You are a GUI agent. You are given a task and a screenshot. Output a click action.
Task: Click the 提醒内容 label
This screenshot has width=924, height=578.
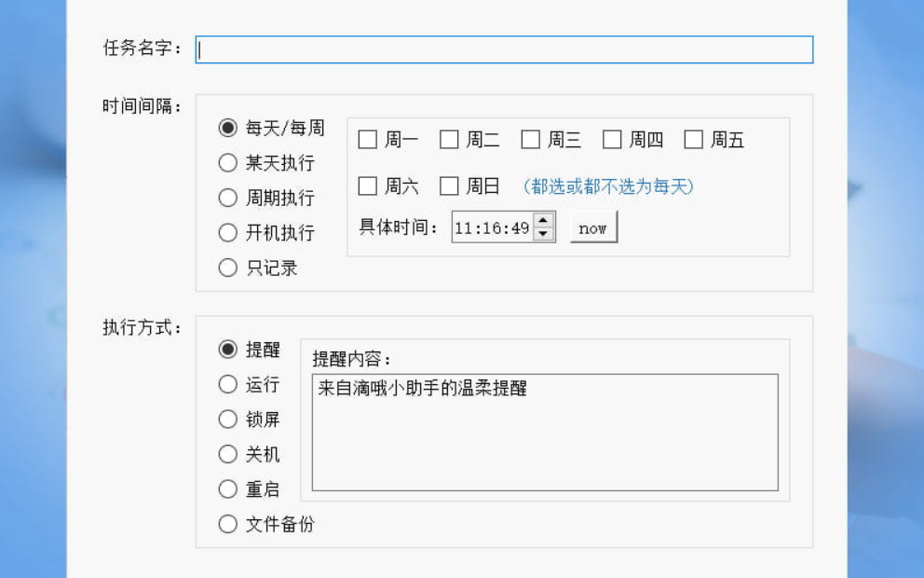pos(352,359)
